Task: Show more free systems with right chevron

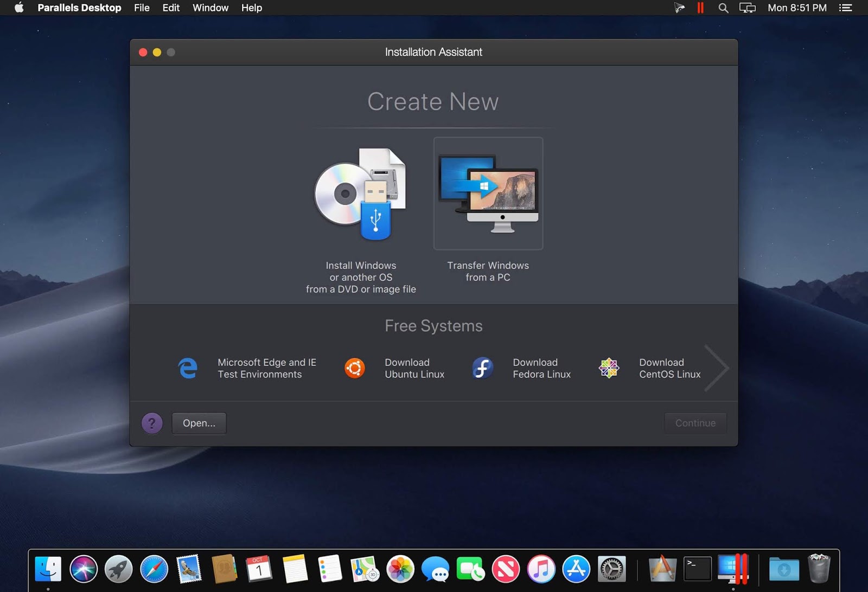Action: click(716, 368)
